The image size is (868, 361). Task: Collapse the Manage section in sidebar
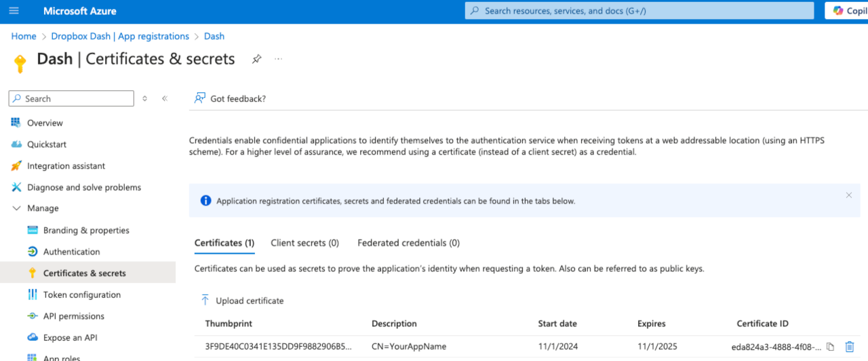(x=17, y=208)
